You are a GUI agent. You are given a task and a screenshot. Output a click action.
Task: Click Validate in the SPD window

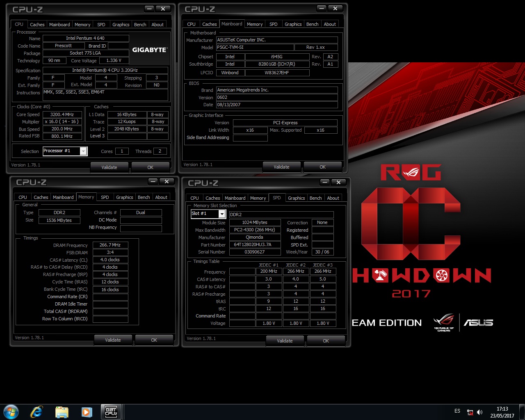pos(285,341)
